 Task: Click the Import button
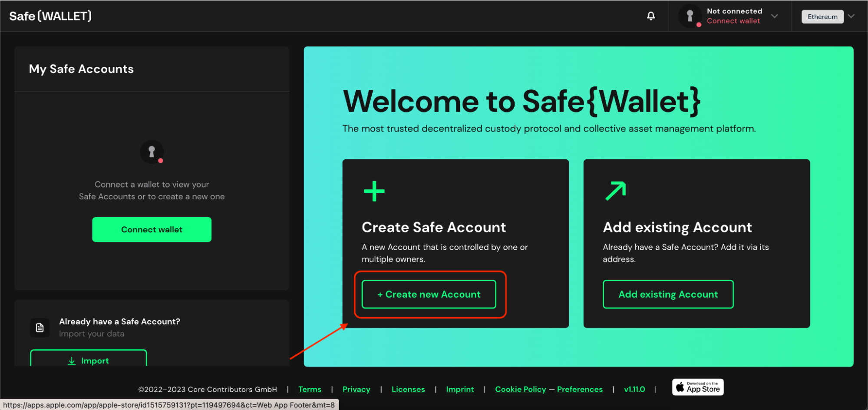[89, 360]
